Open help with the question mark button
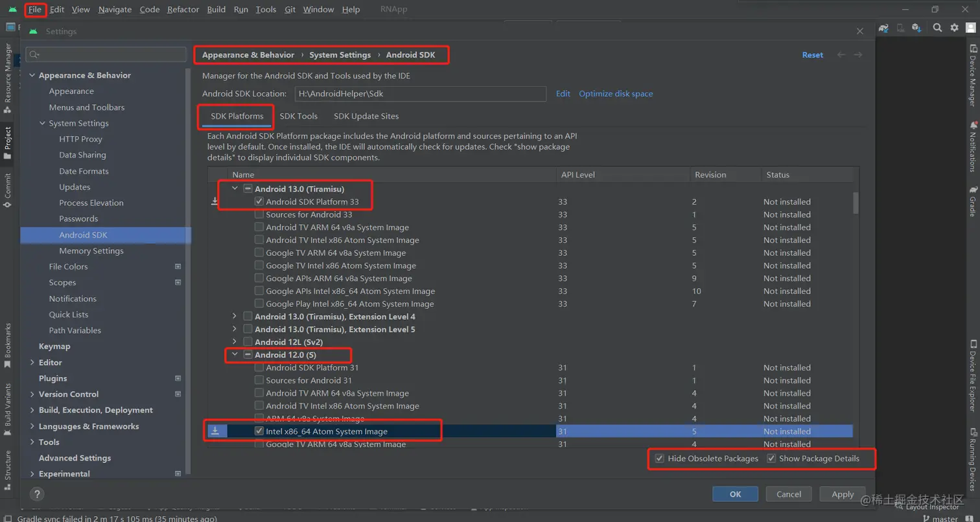 (x=36, y=494)
